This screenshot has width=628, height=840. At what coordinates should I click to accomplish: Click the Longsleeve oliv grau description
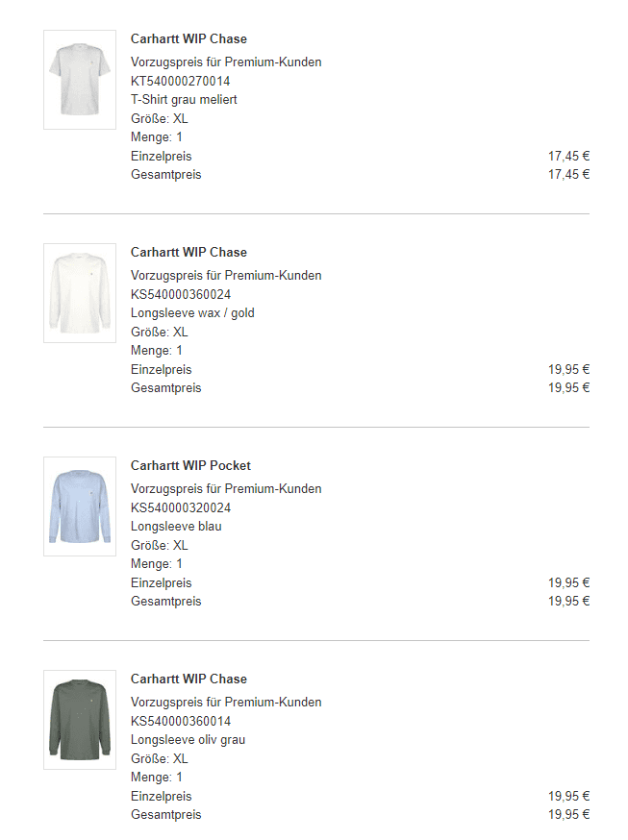(188, 740)
